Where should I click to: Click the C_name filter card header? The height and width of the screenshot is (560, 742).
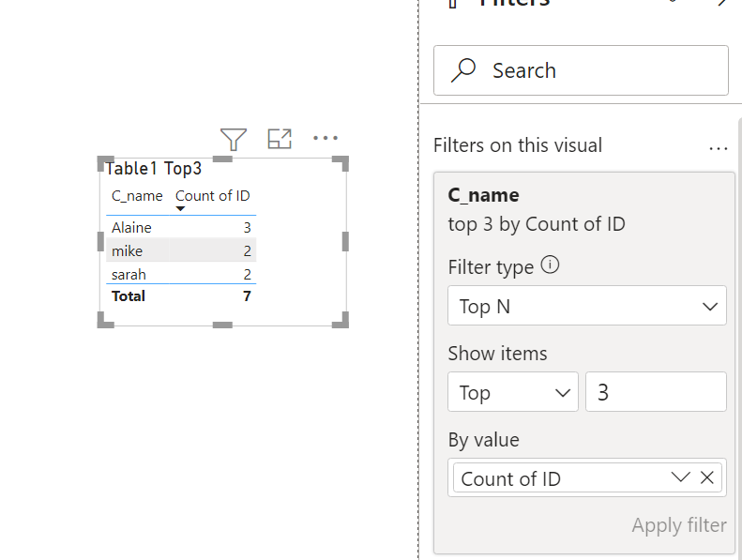(x=484, y=195)
